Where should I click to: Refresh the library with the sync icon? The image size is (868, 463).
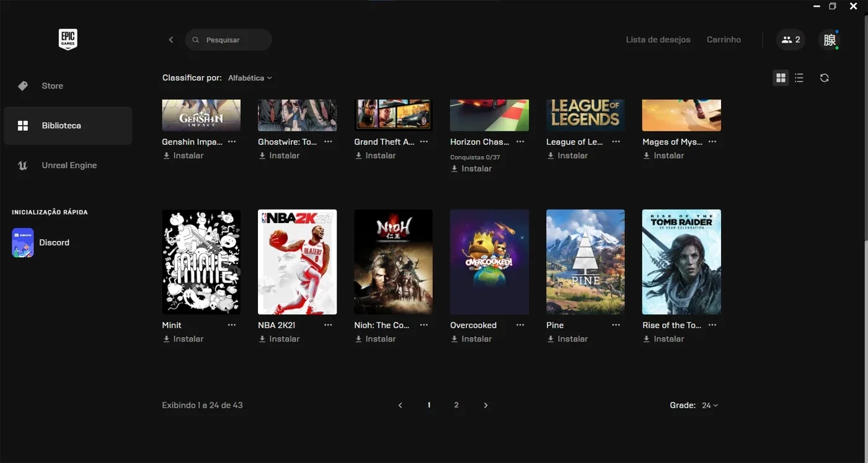click(x=824, y=78)
